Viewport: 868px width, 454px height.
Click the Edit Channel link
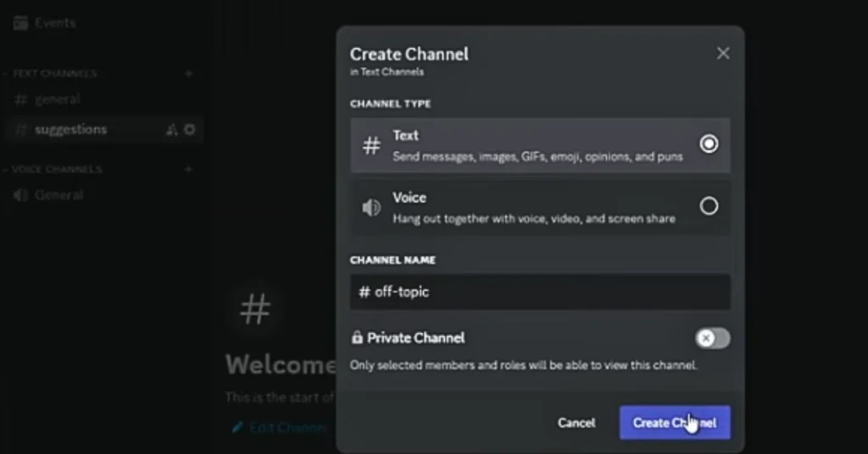tap(288, 428)
